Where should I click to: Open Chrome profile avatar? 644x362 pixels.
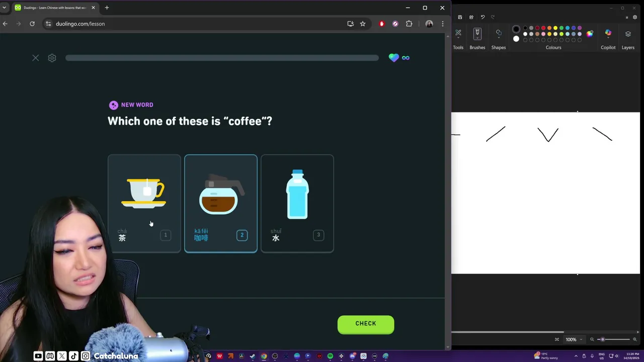429,24
